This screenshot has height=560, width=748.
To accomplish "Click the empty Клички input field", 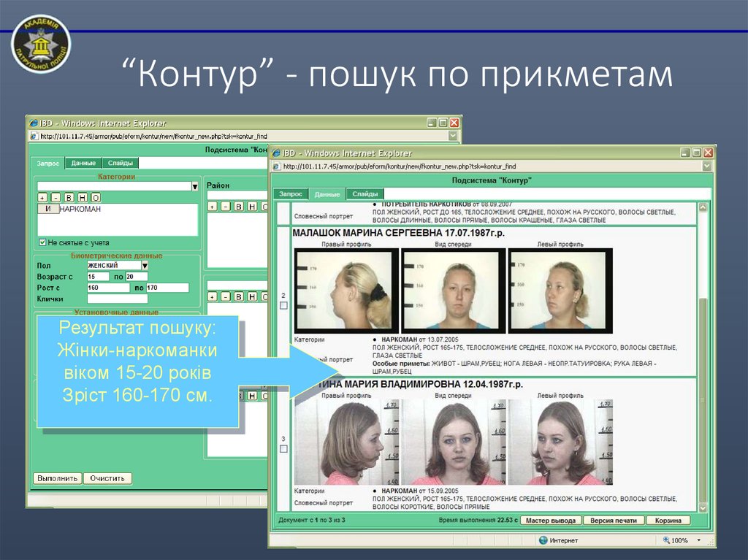I will (118, 299).
